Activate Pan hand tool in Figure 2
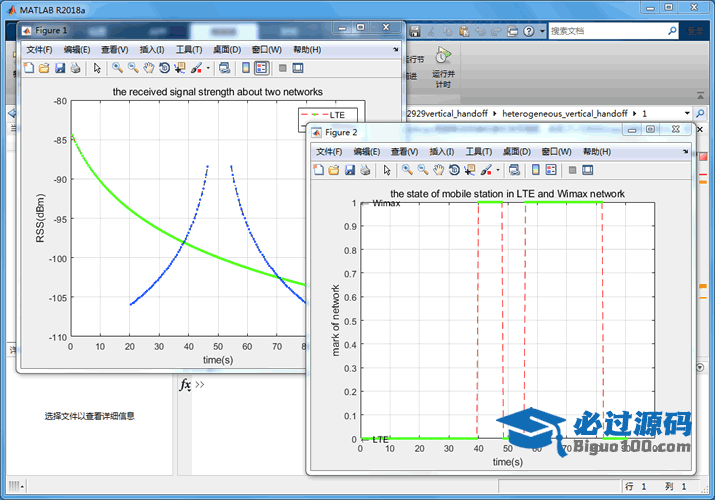 [438, 170]
